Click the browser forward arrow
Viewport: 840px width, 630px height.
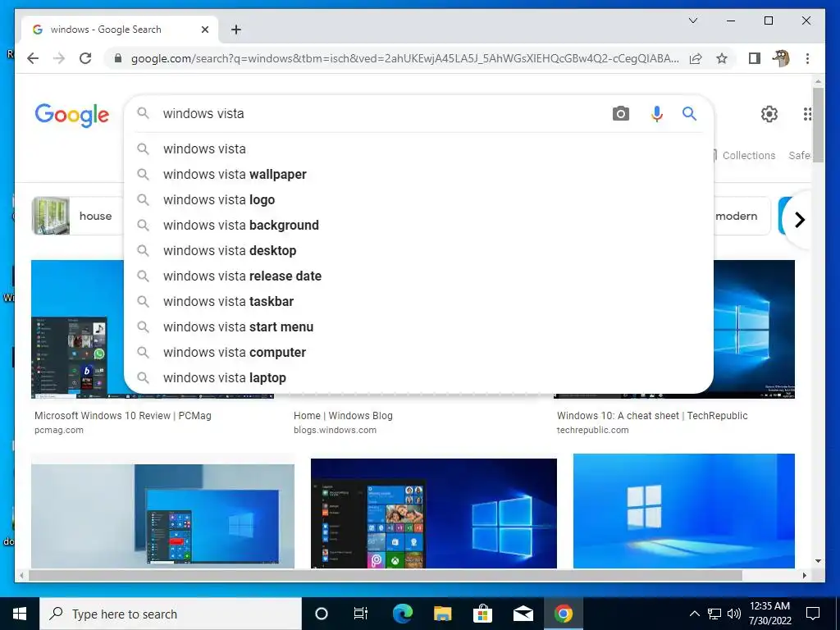(x=59, y=58)
